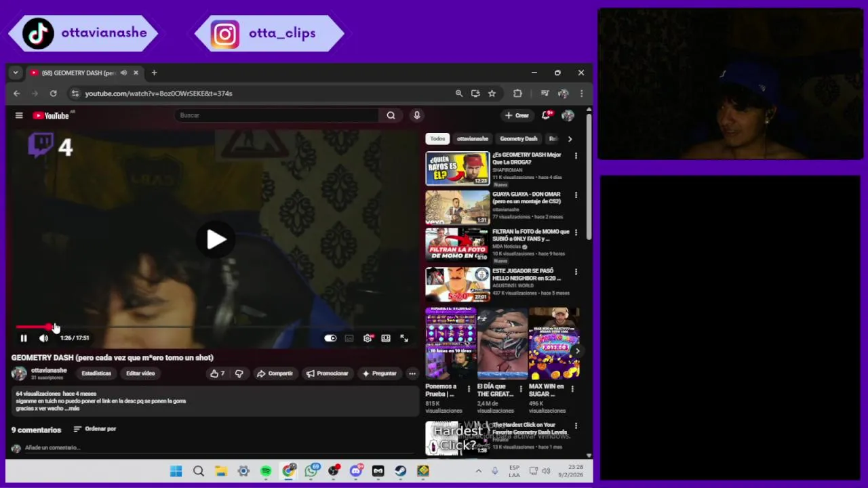Dislike the video with thumbs down
The width and height of the screenshot is (868, 488).
tap(239, 373)
